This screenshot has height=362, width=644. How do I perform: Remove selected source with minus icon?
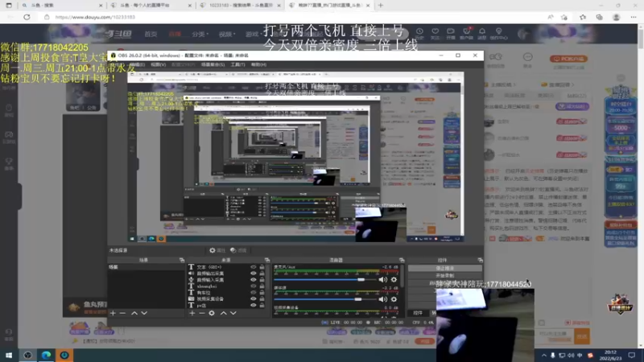[202, 313]
